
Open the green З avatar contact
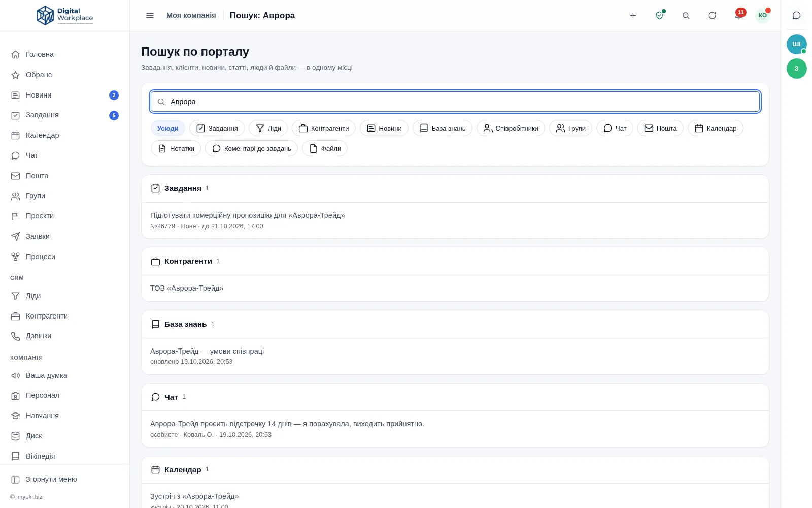tap(796, 69)
